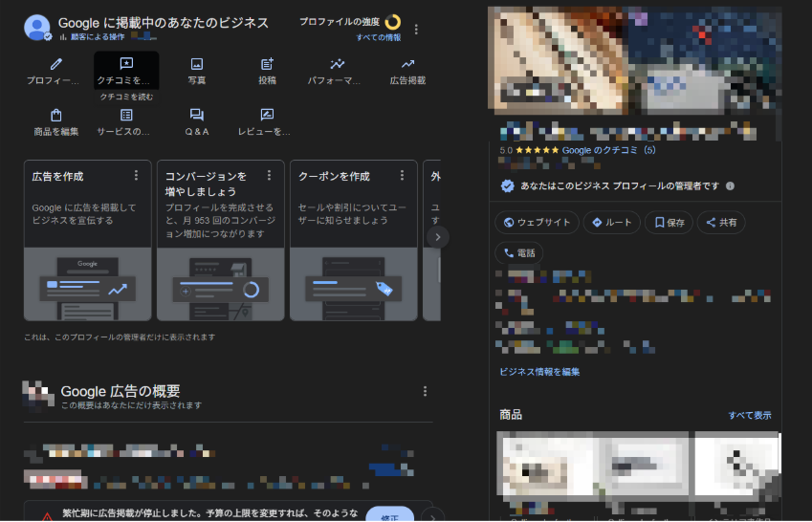
Task: Open the first product thumbnail
Action: (544, 468)
